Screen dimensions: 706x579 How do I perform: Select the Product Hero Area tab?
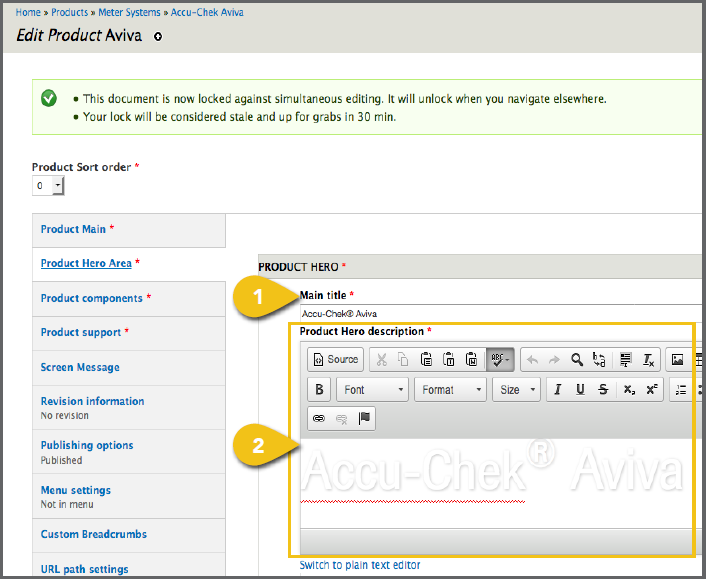tap(129, 264)
